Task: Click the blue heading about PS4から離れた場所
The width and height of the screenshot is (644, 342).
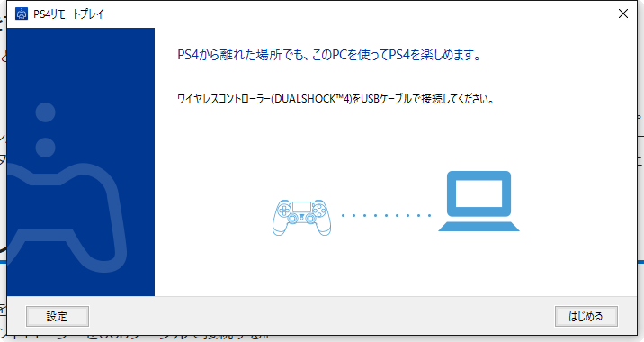Action: tap(329, 55)
